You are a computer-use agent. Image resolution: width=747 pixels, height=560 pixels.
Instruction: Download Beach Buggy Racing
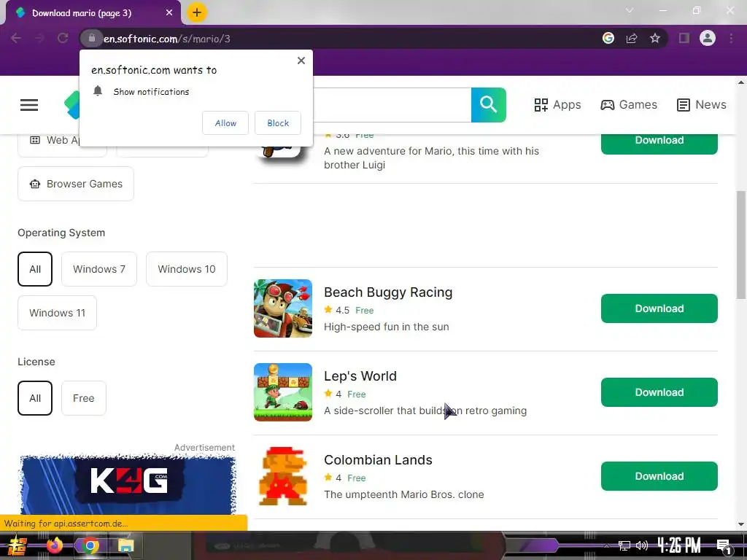[659, 308]
